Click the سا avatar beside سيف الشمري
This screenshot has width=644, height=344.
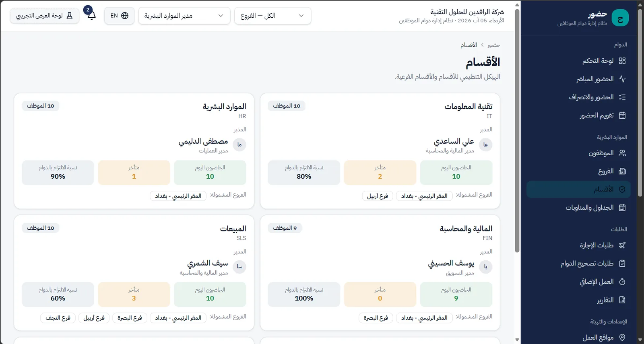coord(239,267)
